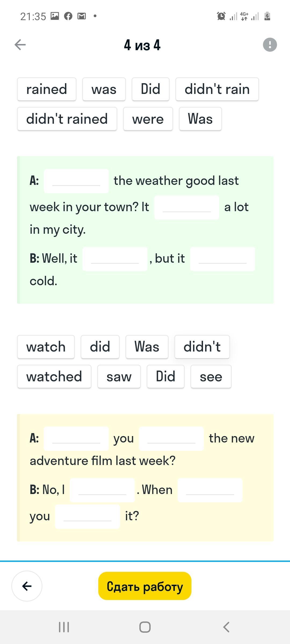Tap the blank before "the weather good"
The width and height of the screenshot is (290, 644).
[76, 181]
